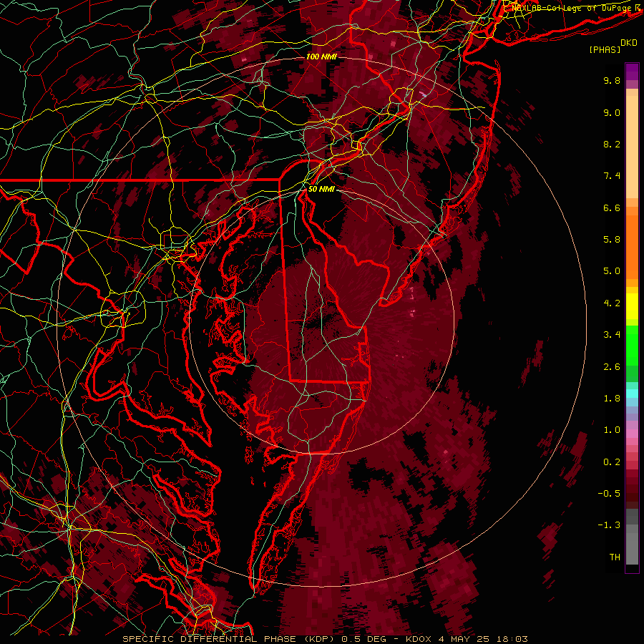Viewport: 644px width, 644px height.
Task: Click the 9.8 value on the color scale
Action: [x=612, y=80]
